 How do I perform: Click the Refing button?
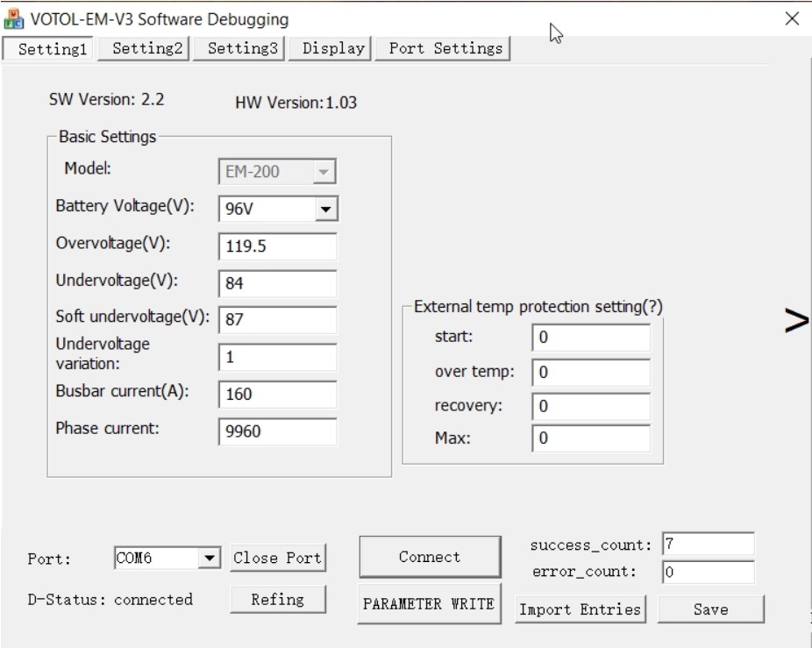pos(278,599)
